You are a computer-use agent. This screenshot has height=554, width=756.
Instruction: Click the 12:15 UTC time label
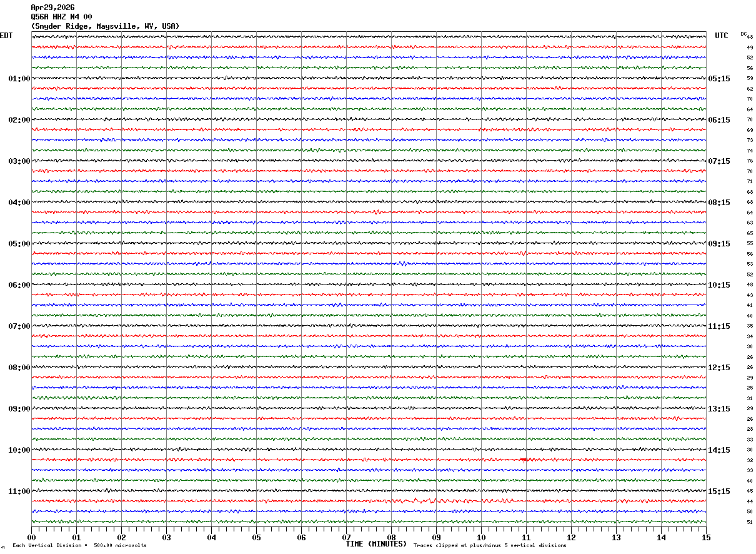coord(719,368)
